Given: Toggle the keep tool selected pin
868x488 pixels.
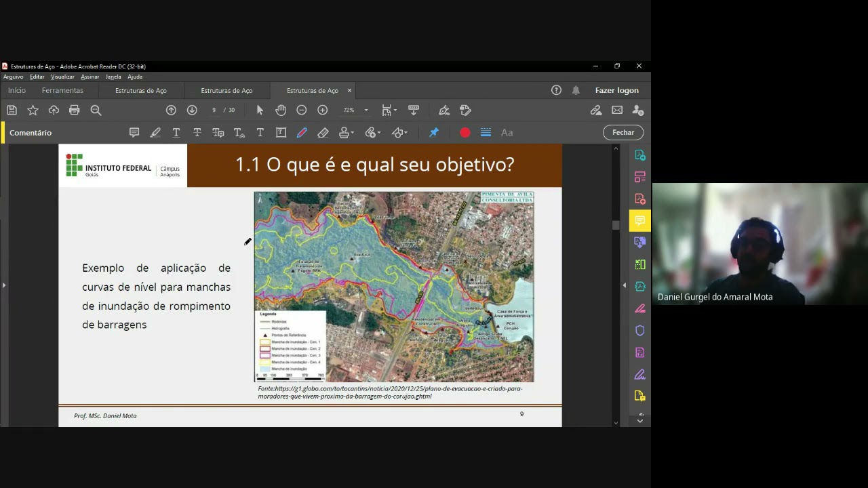Looking at the screenshot, I should (x=434, y=133).
